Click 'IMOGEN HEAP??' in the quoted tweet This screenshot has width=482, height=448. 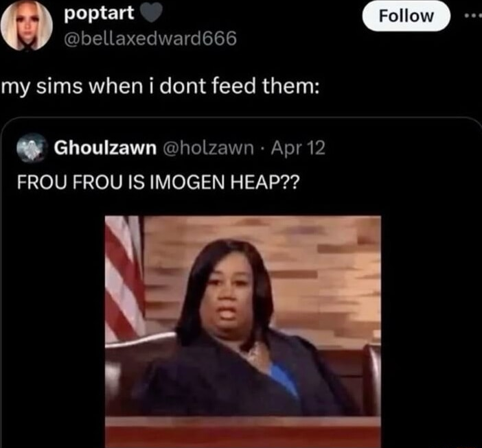pos(225,182)
